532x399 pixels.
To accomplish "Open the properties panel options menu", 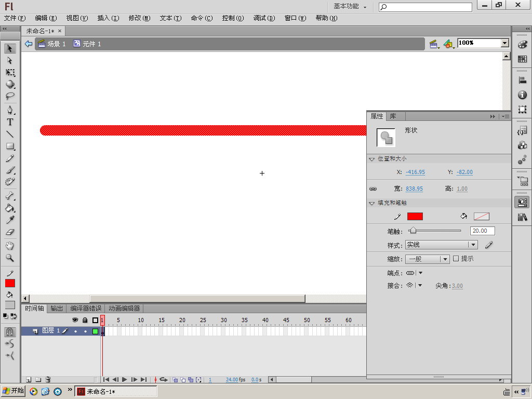I will coord(505,116).
